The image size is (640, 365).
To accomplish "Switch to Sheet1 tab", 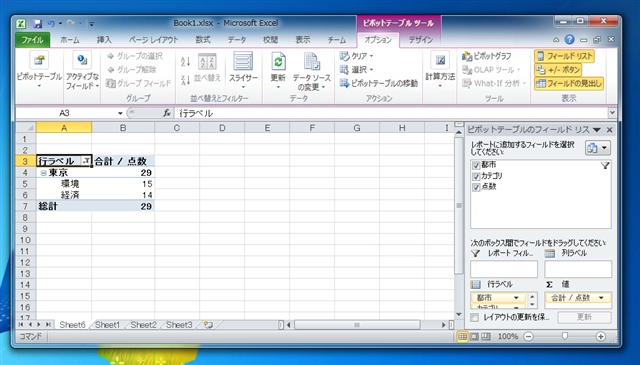I will pyautogui.click(x=107, y=325).
